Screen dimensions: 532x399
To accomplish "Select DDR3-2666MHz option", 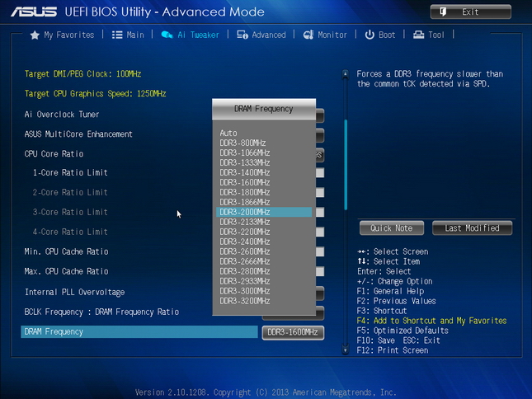I will 245,261.
